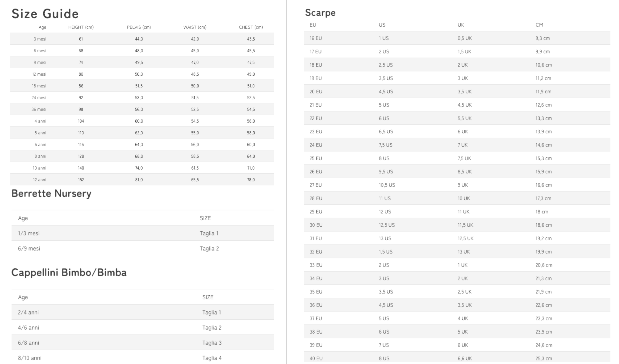The height and width of the screenshot is (364, 619).
Task: Select the 25,3 cm shoe length cell
Action: click(x=544, y=358)
